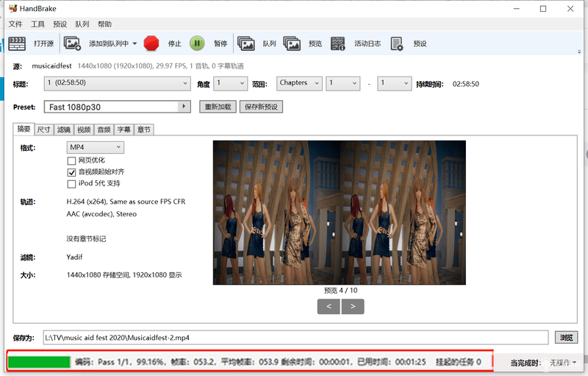Click the Presets document gear icon
Image resolution: width=588 pixels, height=376 pixels.
click(397, 43)
